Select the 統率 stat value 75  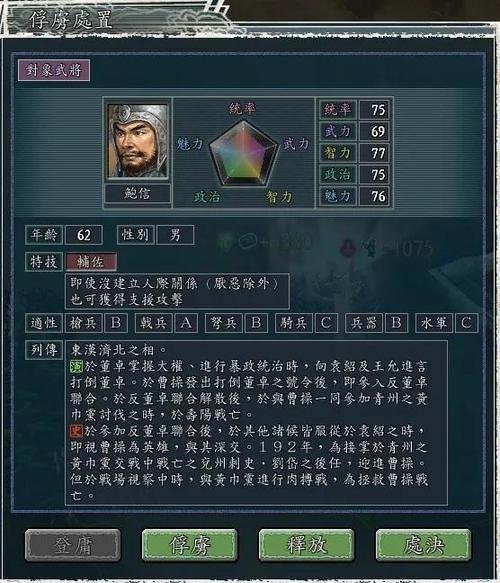[375, 110]
